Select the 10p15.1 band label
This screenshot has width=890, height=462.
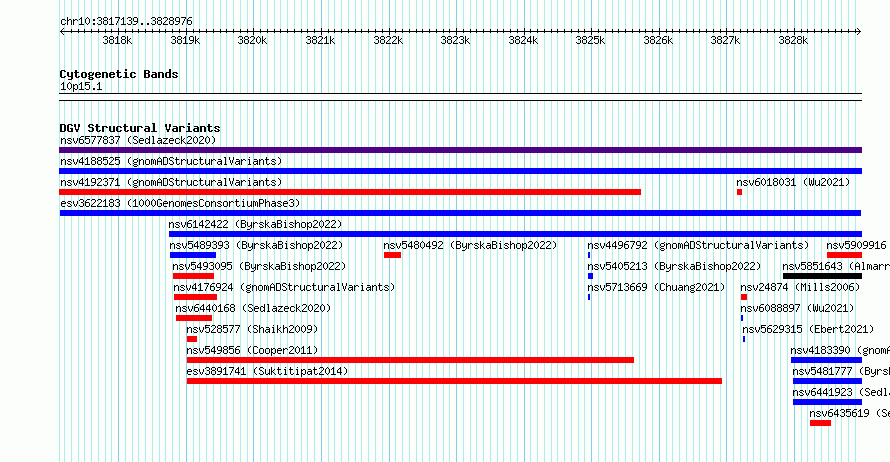point(81,86)
